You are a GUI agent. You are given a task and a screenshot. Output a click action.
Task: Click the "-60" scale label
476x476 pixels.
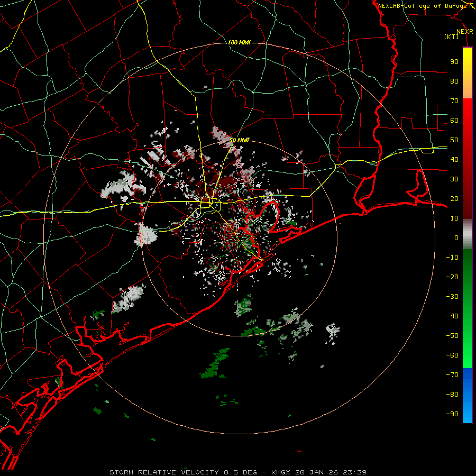452,355
